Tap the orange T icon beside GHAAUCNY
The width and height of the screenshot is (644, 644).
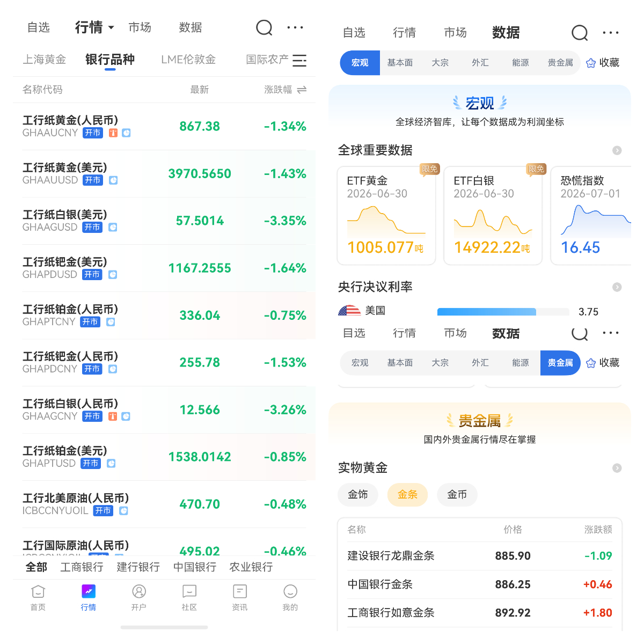tap(113, 133)
